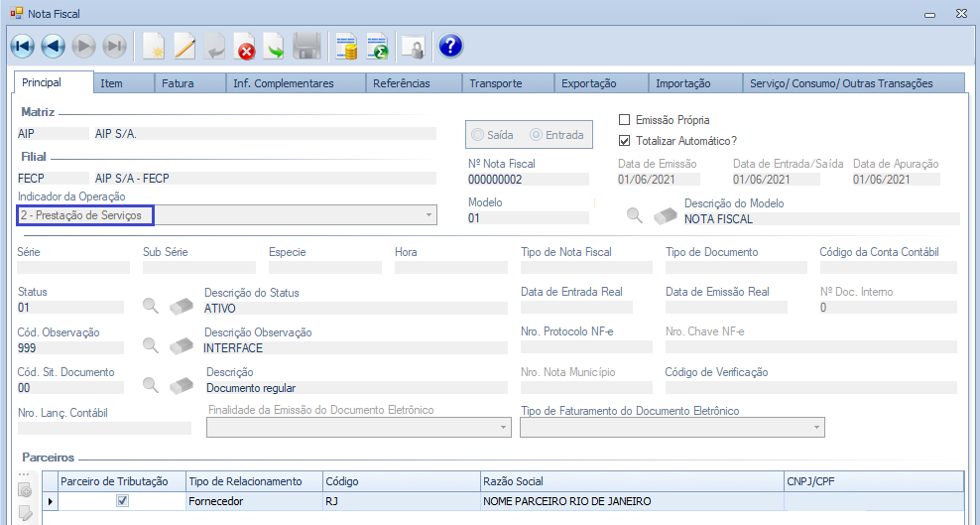The image size is (980, 525).
Task: Click the Nro. Lanç. Contábil field
Action: pos(104,428)
